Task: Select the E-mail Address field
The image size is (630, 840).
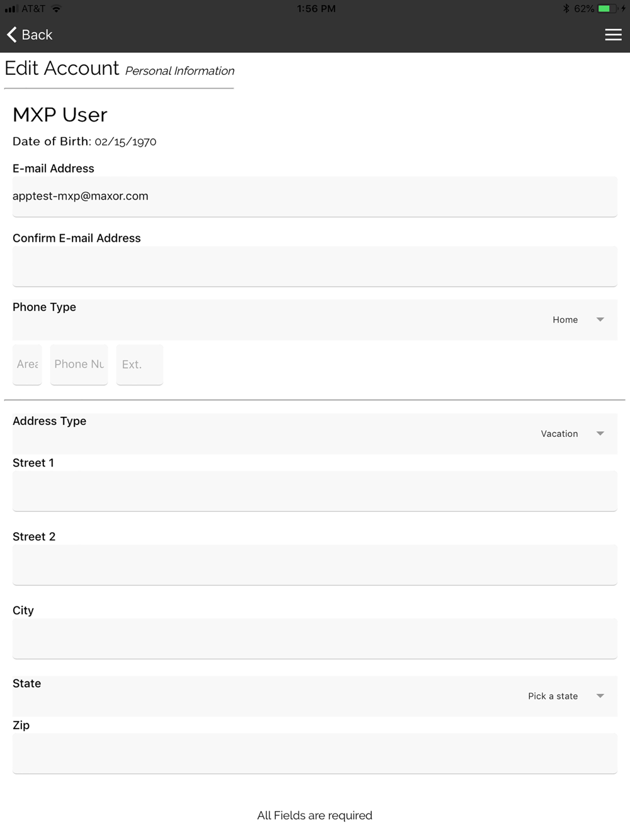Action: [315, 196]
